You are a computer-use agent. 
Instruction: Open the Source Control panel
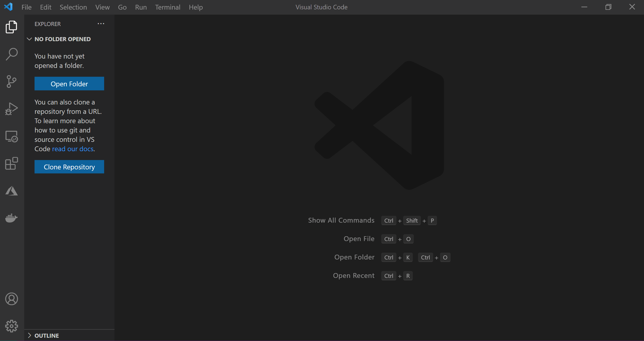(11, 81)
